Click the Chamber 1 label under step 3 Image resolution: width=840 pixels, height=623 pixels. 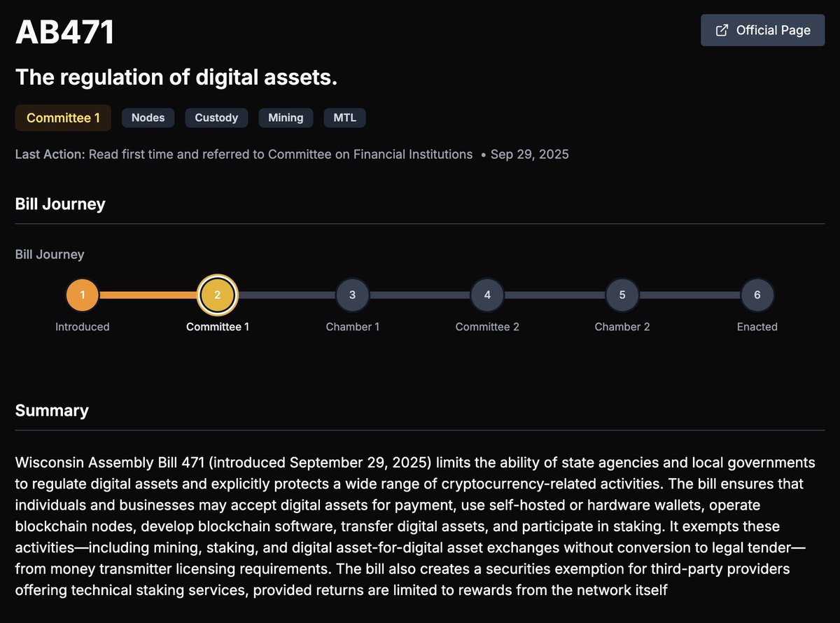[x=353, y=327]
